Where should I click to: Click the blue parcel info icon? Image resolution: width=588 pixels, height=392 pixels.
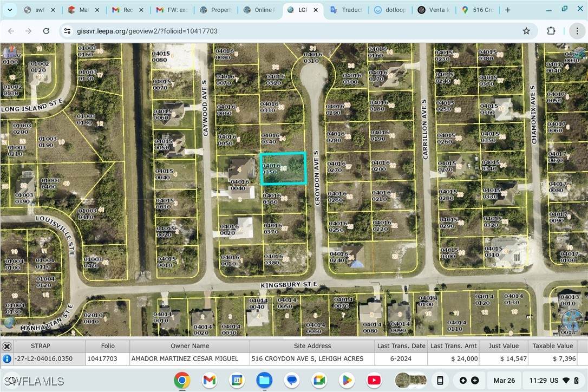(7, 358)
